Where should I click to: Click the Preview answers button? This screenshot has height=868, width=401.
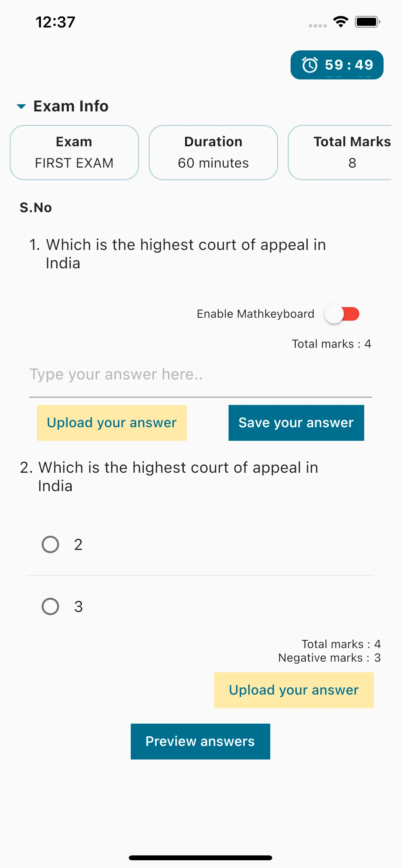(x=200, y=741)
